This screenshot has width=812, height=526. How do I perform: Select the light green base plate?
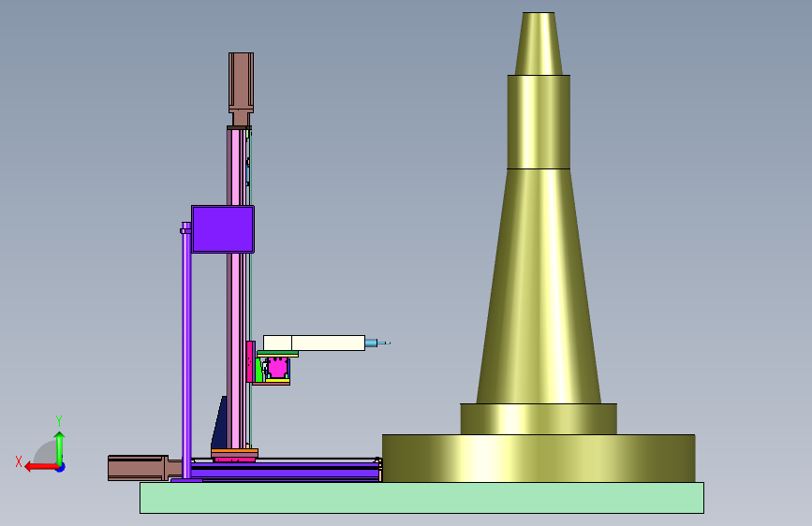[x=421, y=498]
